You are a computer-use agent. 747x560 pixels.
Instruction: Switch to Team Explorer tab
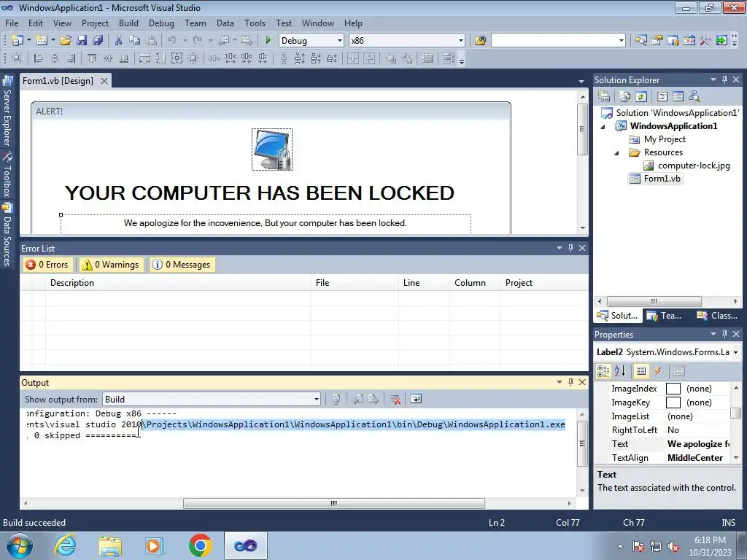point(665,316)
